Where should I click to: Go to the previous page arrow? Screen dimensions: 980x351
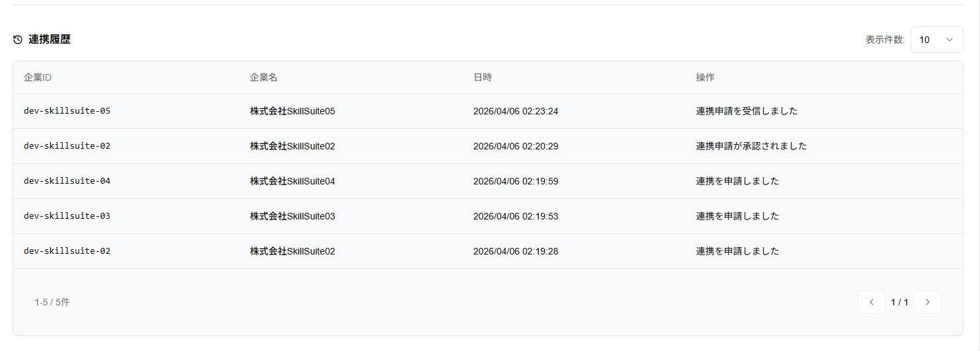[872, 302]
